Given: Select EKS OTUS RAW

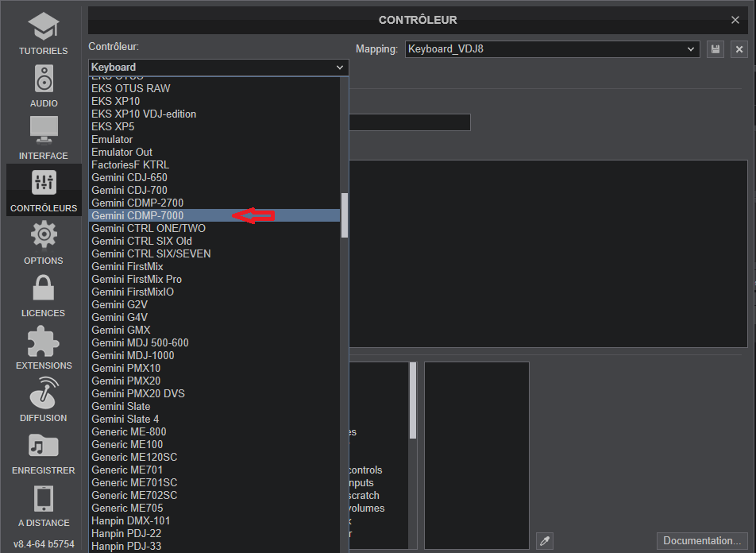Looking at the screenshot, I should [214, 89].
